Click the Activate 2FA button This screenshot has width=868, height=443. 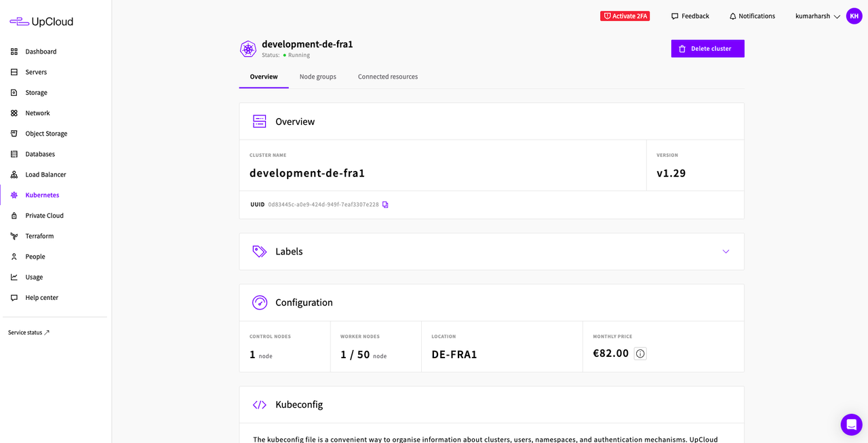pos(625,16)
